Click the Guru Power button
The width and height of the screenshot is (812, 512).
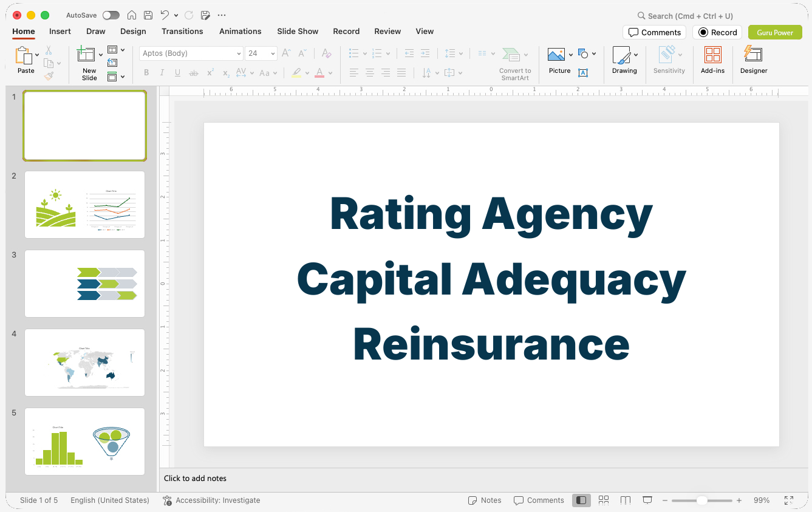tap(775, 32)
